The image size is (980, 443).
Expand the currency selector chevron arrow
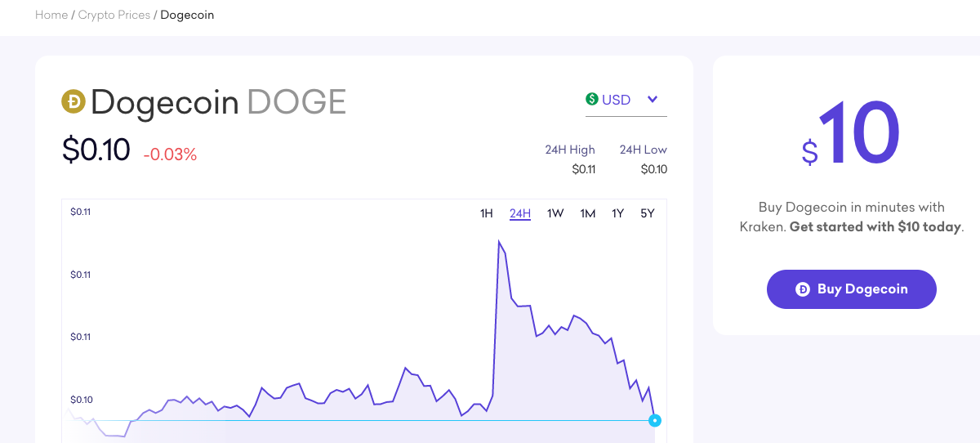pos(653,100)
